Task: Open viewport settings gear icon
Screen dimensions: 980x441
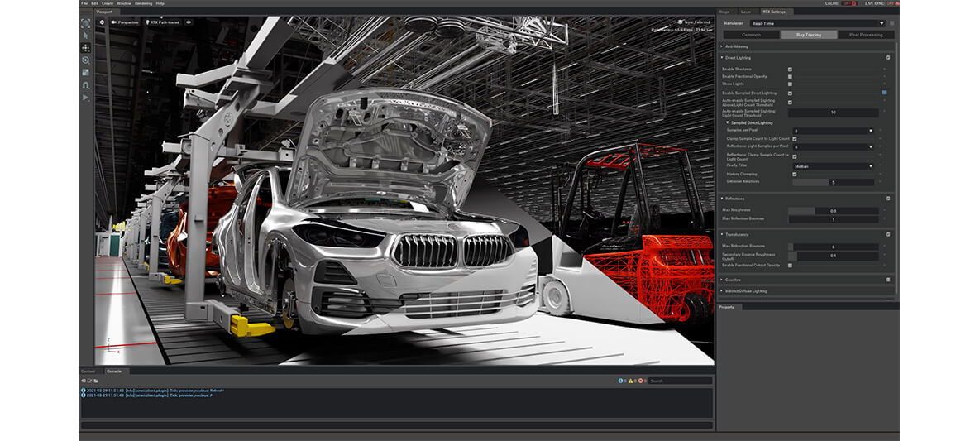Action: 103,22
